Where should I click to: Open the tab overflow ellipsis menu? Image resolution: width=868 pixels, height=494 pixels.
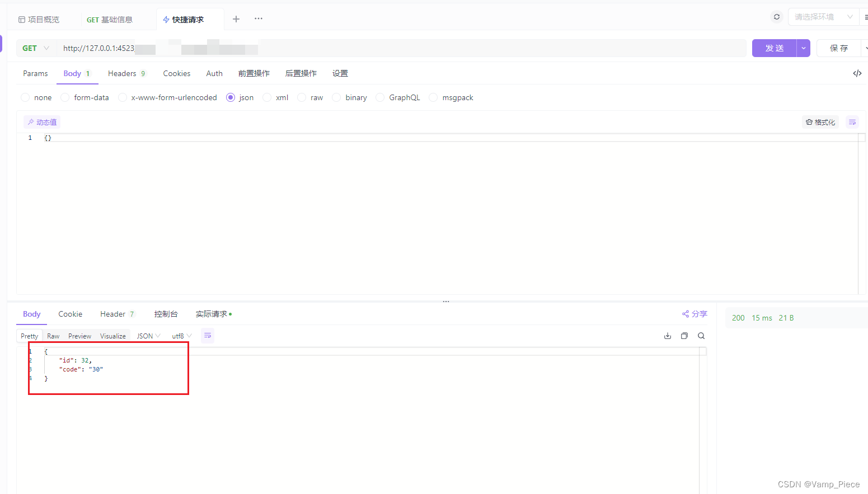259,18
